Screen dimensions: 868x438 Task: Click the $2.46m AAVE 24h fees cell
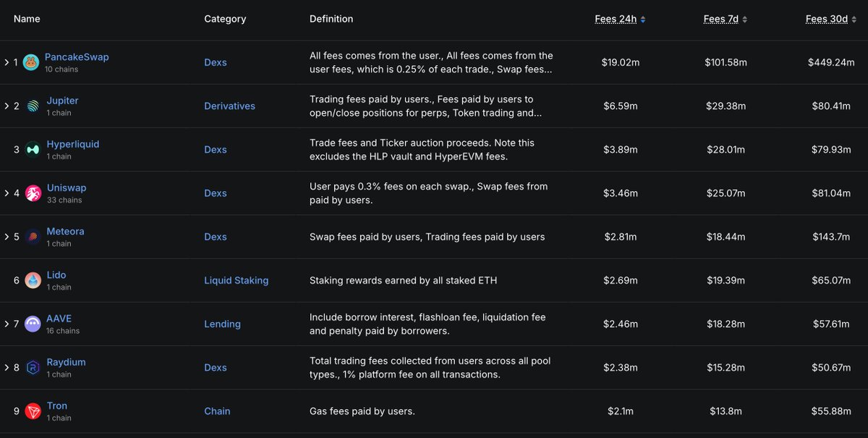coord(621,324)
